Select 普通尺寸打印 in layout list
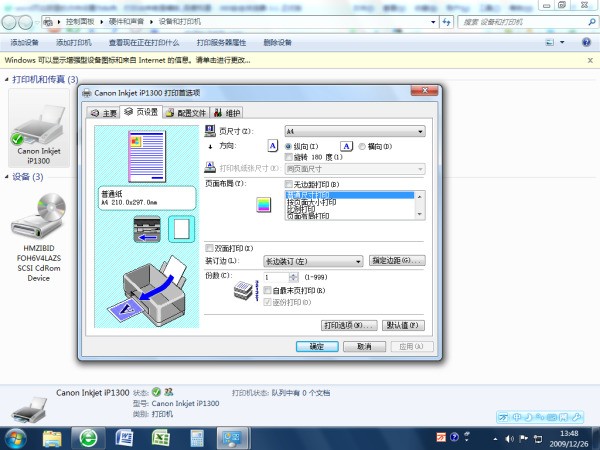This screenshot has height=450, width=600. coord(350,195)
